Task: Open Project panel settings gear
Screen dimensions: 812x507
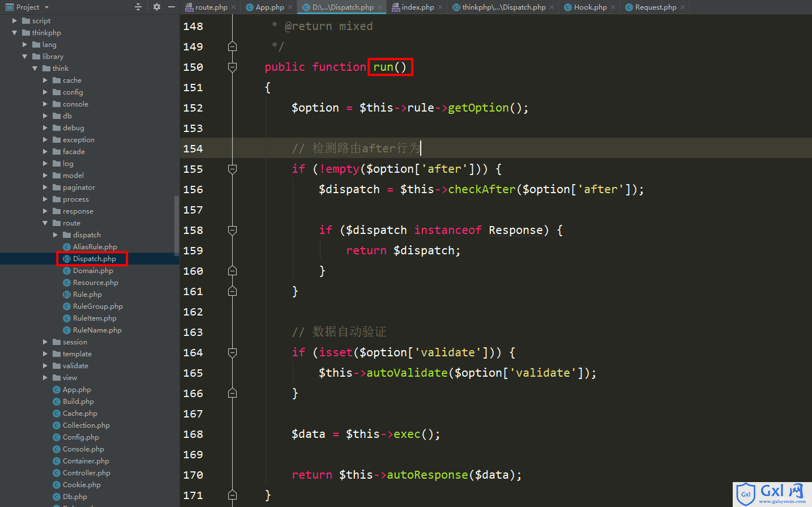Action: tap(157, 7)
